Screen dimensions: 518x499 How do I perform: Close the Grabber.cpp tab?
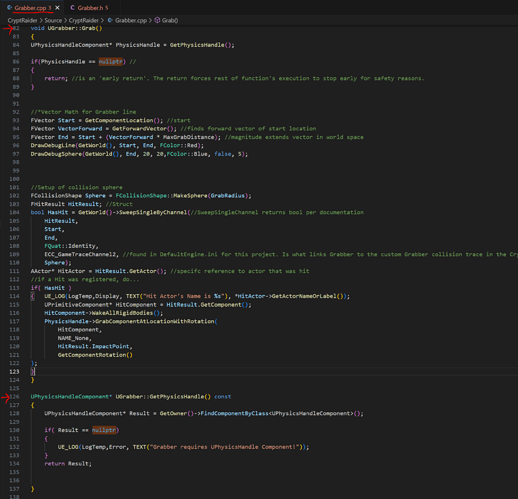(x=57, y=8)
